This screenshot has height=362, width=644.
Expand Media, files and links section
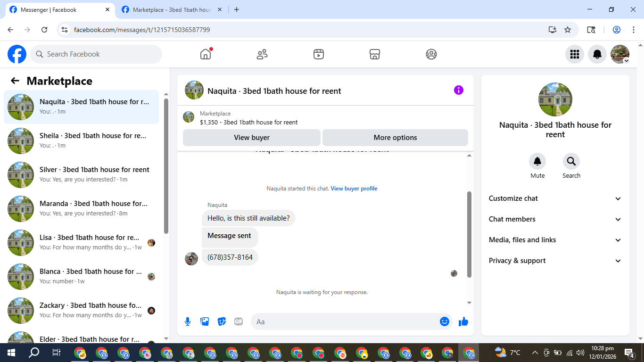click(555, 240)
